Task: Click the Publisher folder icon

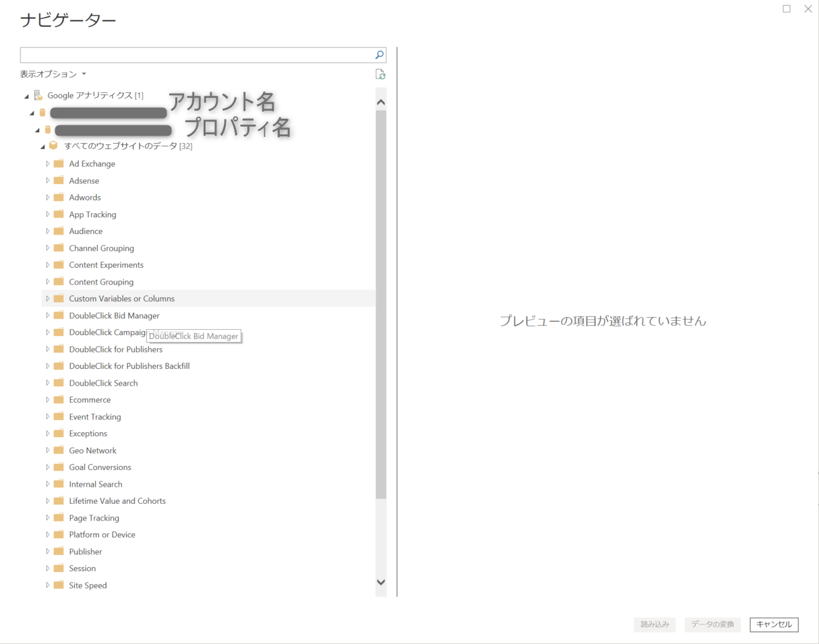Action: (59, 552)
